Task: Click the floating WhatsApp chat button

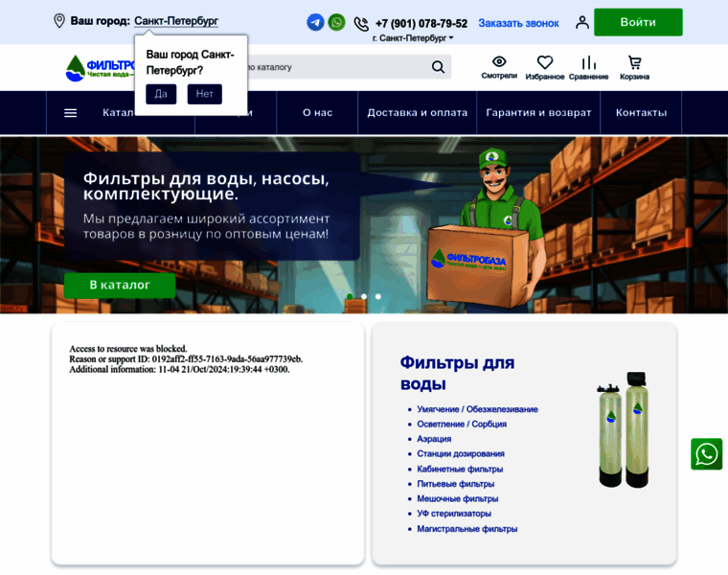Action: point(707,454)
